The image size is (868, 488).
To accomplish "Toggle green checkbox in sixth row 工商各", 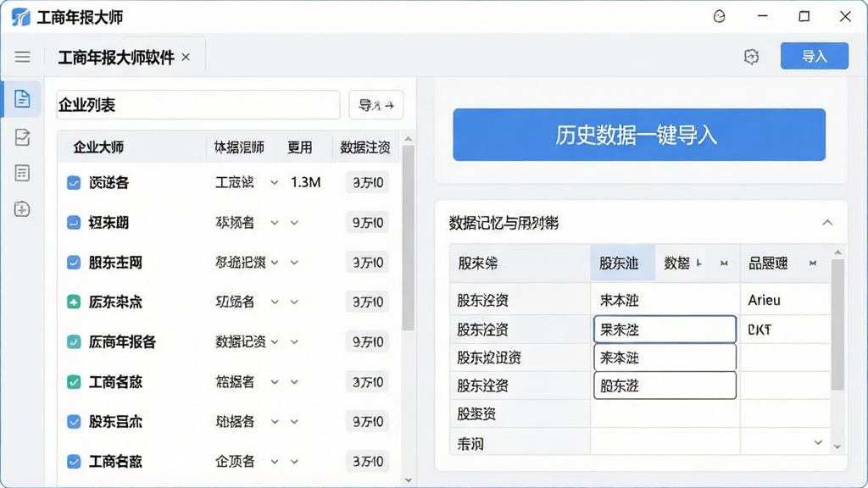I will click(x=74, y=382).
